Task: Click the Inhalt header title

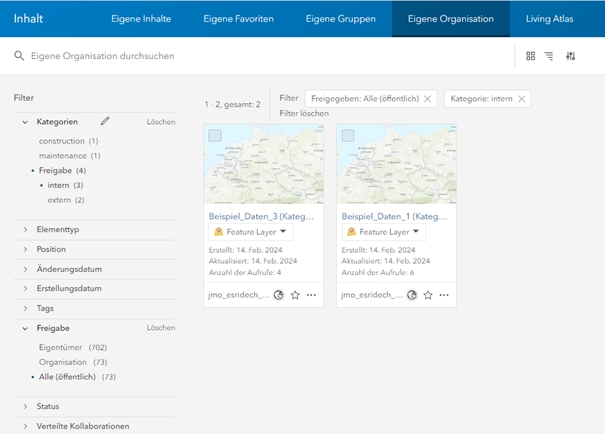Action: [28, 19]
